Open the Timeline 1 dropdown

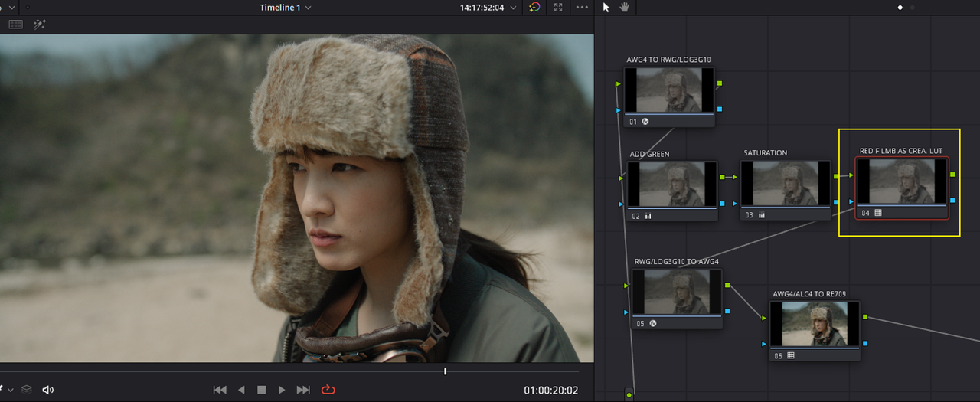coord(286,8)
